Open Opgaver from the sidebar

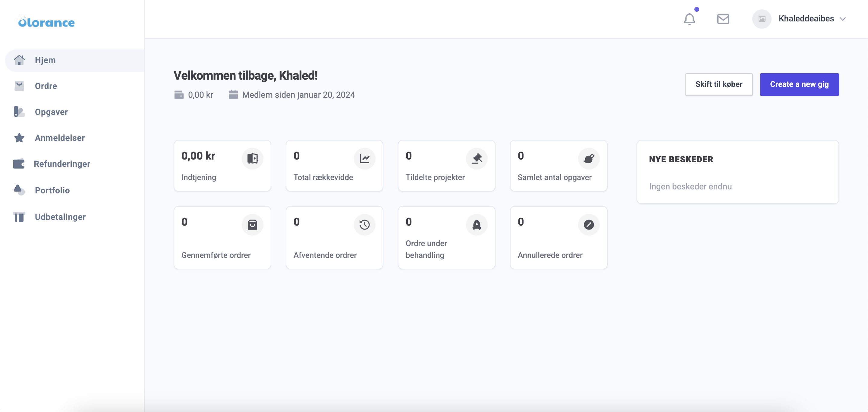(51, 112)
